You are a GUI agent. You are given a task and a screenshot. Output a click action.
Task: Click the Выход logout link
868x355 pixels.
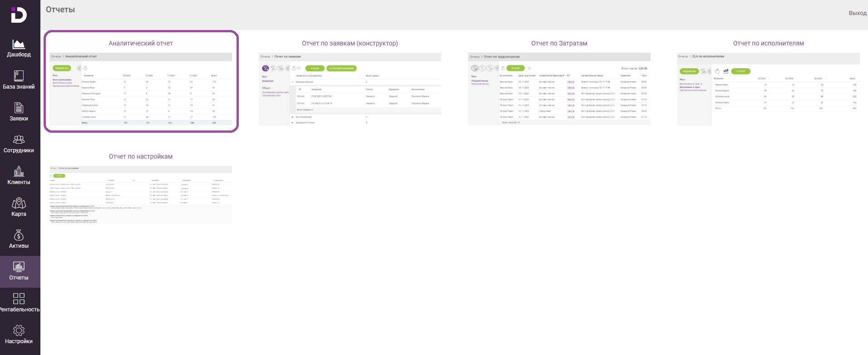pyautogui.click(x=857, y=13)
